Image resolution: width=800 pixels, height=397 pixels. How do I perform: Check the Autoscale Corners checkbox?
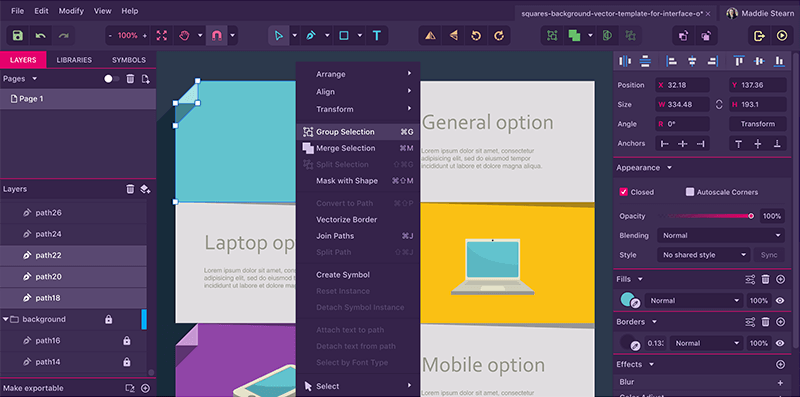[x=690, y=192]
